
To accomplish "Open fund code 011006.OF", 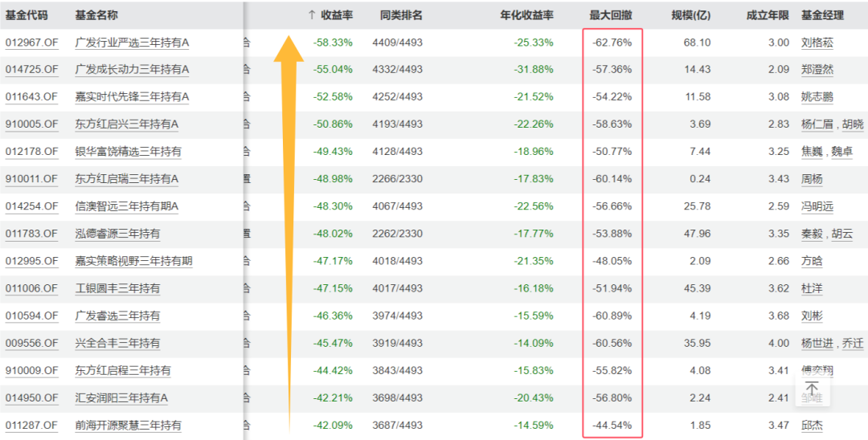I will click(31, 288).
